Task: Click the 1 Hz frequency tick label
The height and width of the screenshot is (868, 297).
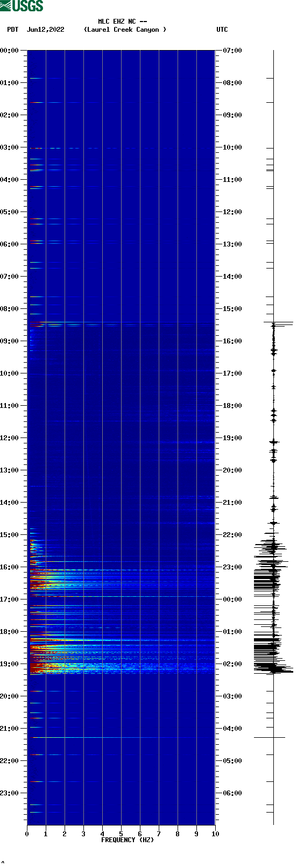Action: pyautogui.click(x=46, y=834)
